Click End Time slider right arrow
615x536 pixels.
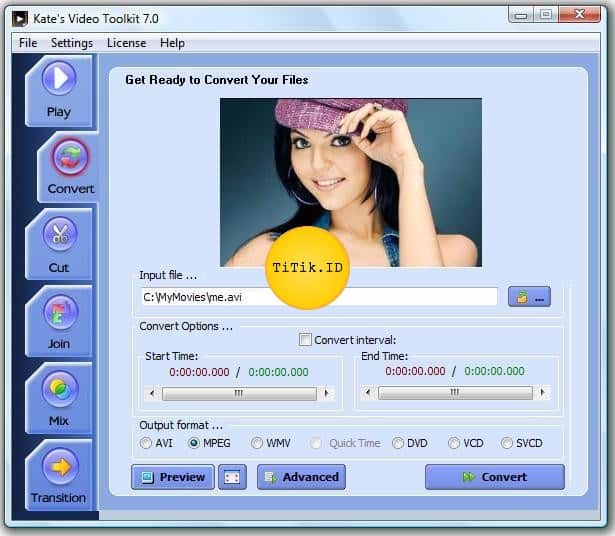point(542,392)
